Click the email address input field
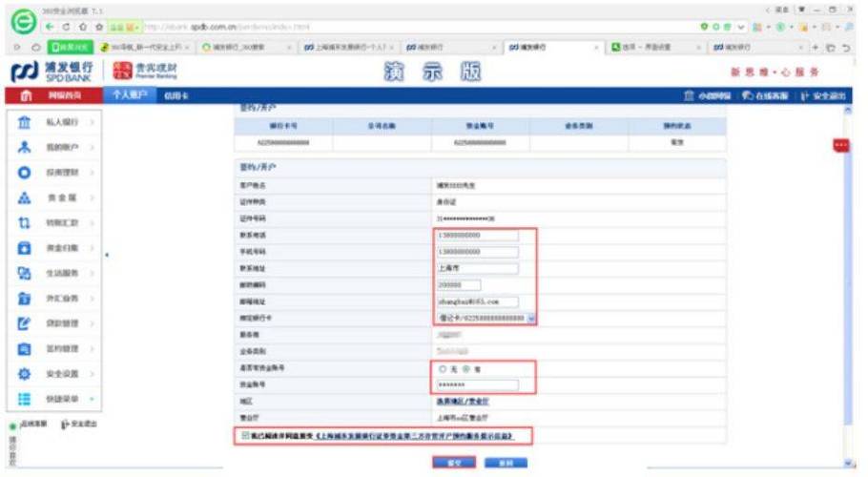868x477 pixels. tap(478, 301)
